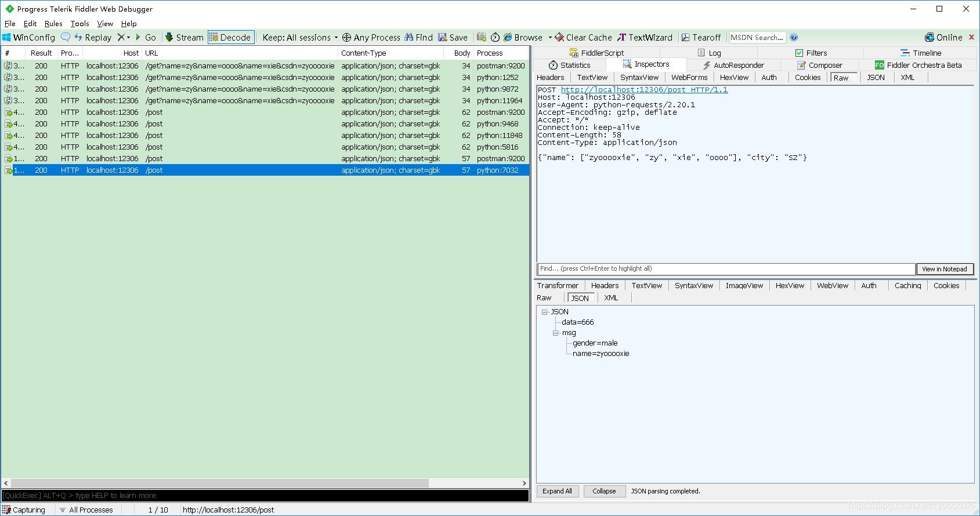Click the horizontal scrollbar in sessions list

[x=220, y=483]
